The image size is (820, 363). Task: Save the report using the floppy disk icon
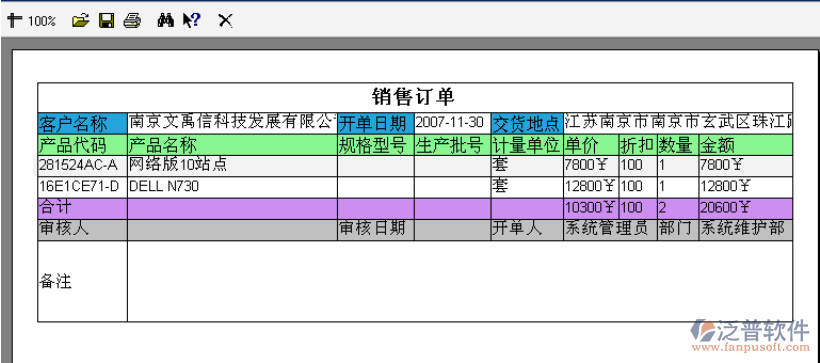point(107,21)
